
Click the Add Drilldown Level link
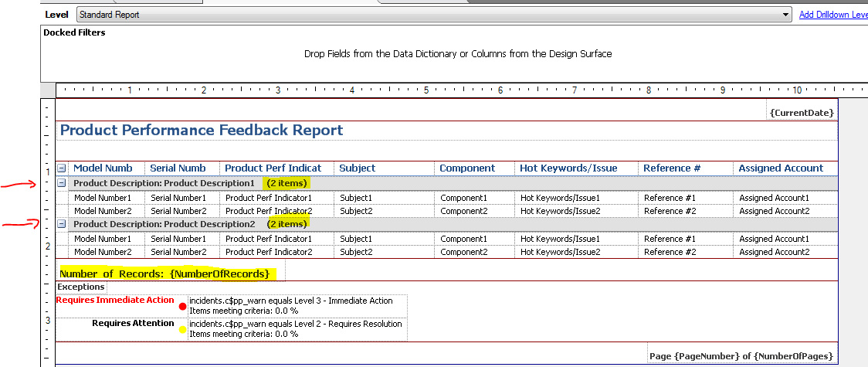click(x=833, y=15)
